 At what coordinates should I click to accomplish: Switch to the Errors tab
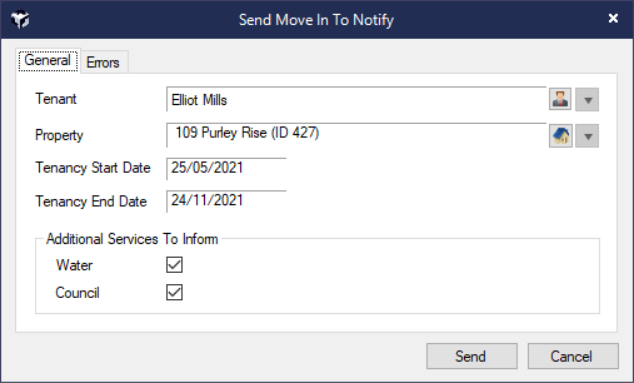pos(104,62)
